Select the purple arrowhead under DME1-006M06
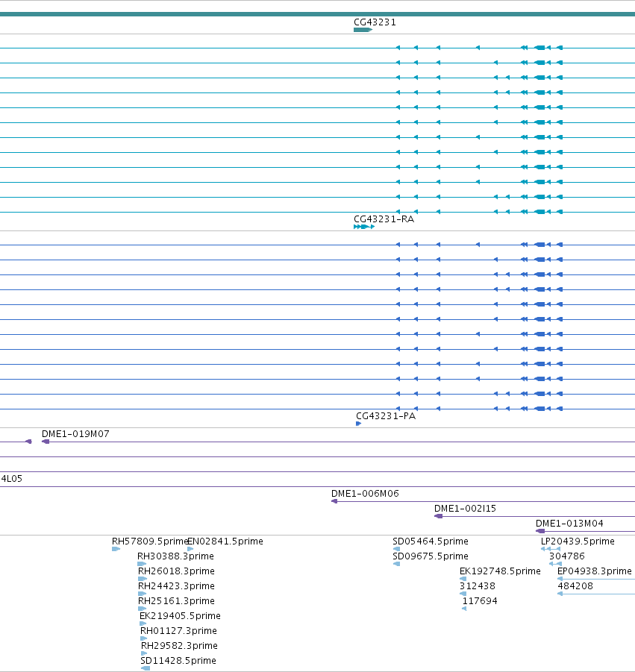 (334, 501)
